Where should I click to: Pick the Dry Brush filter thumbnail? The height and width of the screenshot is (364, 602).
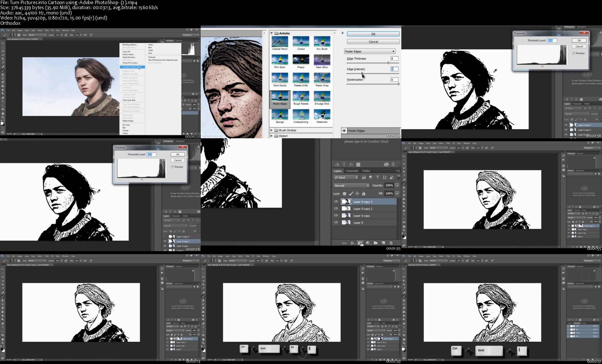click(322, 41)
